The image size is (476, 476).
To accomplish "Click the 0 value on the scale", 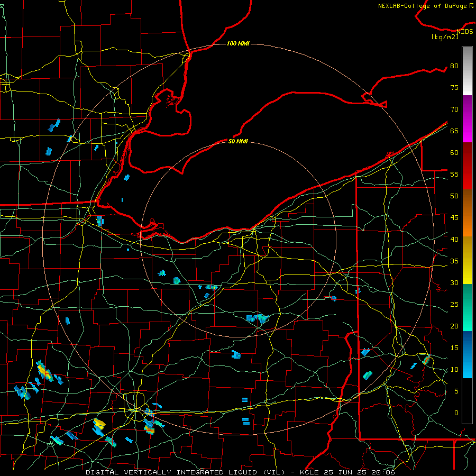I will pyautogui.click(x=456, y=413).
